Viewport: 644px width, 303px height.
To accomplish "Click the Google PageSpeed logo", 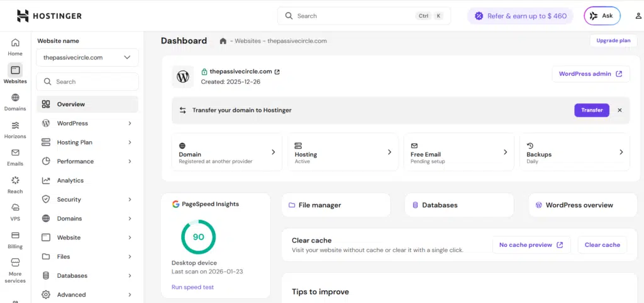I will [x=176, y=204].
